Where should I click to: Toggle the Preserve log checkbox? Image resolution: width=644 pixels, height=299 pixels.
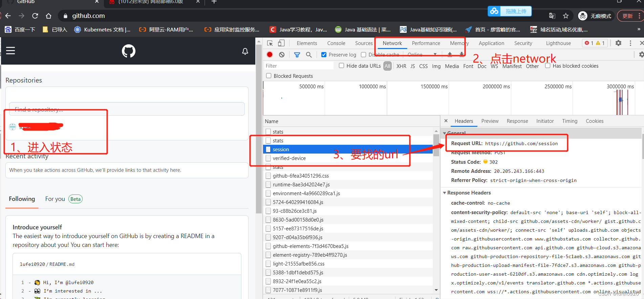pyautogui.click(x=324, y=54)
